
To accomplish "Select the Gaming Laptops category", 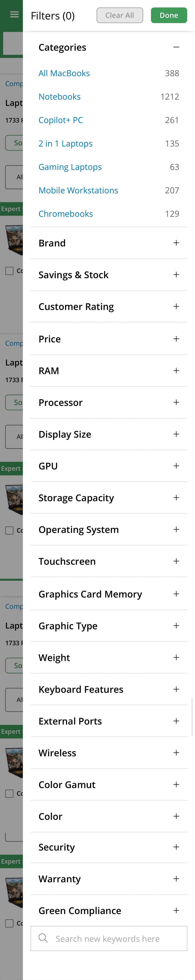I will click(x=70, y=167).
